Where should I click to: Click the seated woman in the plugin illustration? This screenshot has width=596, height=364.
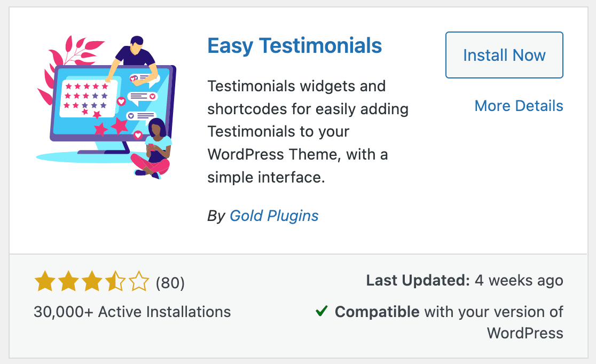pos(152,149)
